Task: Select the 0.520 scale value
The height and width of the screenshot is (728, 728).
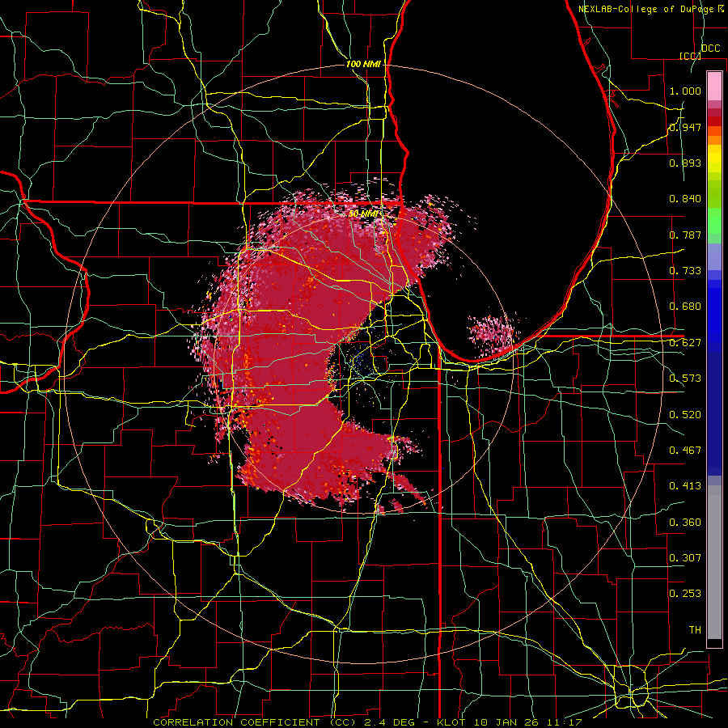Action: click(x=685, y=415)
